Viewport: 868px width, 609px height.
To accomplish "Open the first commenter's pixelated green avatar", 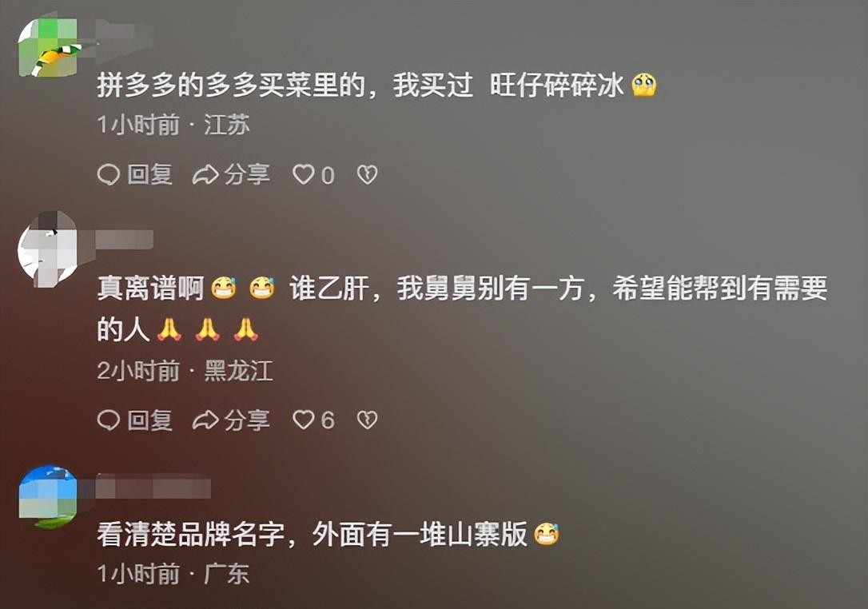I will tap(48, 48).
